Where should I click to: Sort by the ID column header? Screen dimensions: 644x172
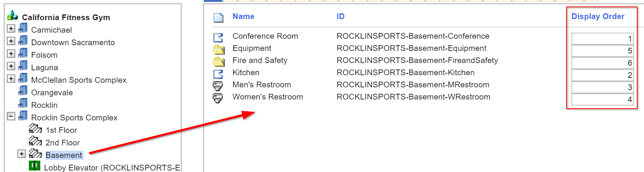coord(340,16)
